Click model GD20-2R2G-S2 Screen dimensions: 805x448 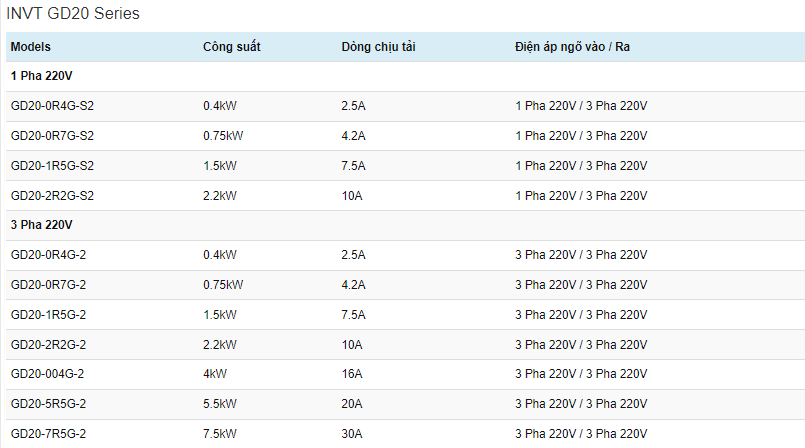[52, 196]
